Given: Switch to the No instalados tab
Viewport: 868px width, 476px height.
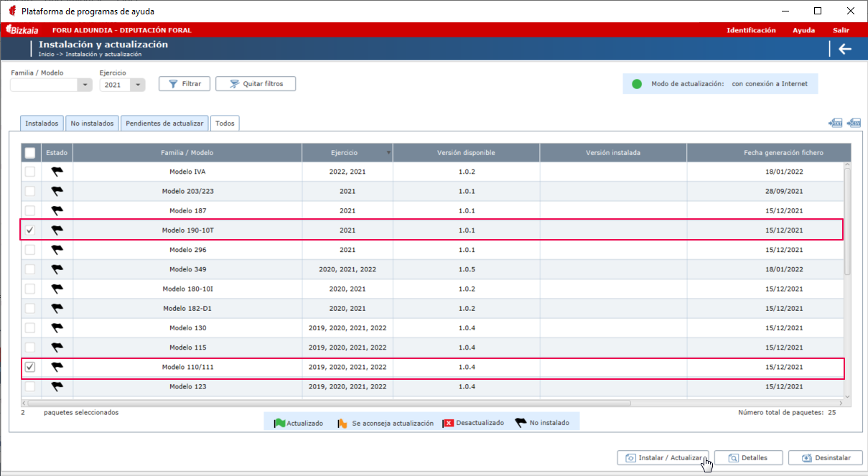Looking at the screenshot, I should click(92, 123).
